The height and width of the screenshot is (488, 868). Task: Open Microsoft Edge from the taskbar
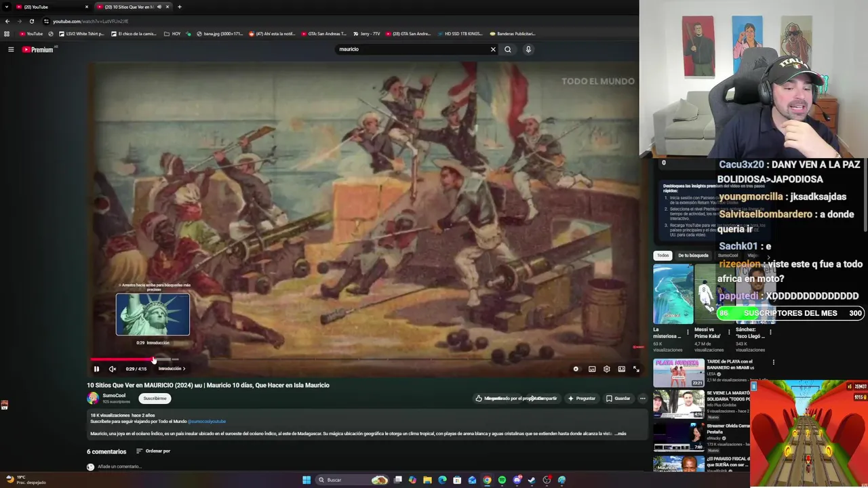click(442, 480)
